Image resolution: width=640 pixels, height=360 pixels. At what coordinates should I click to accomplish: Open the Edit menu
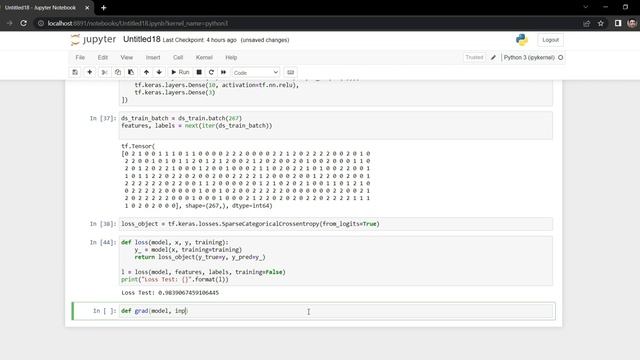(x=102, y=58)
